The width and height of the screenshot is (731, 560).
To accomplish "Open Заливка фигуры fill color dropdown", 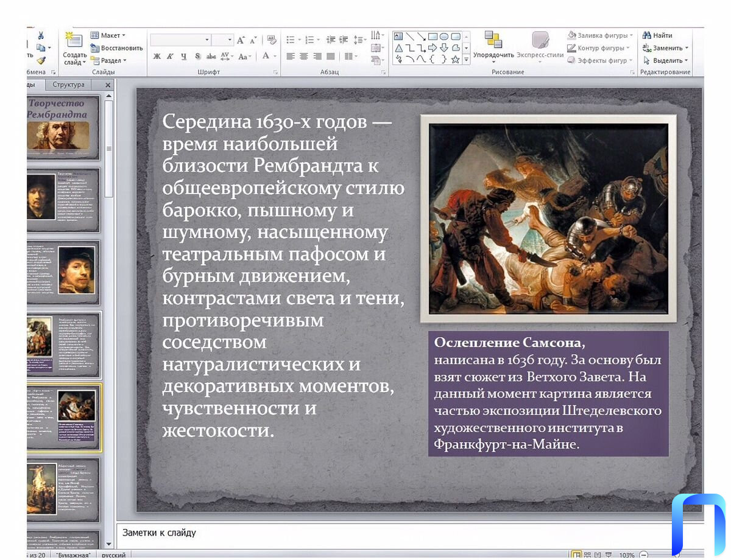I will (600, 35).
